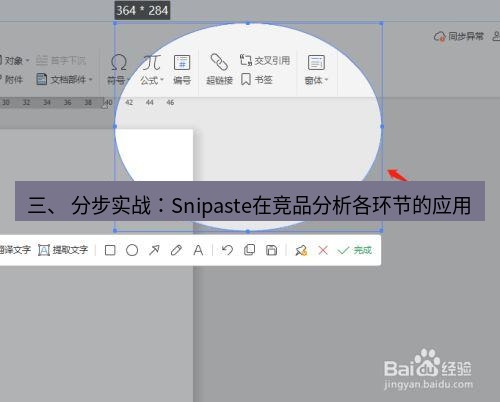The image size is (500, 402).
Task: Click the 同步异常 cloud sync status
Action: [x=459, y=36]
